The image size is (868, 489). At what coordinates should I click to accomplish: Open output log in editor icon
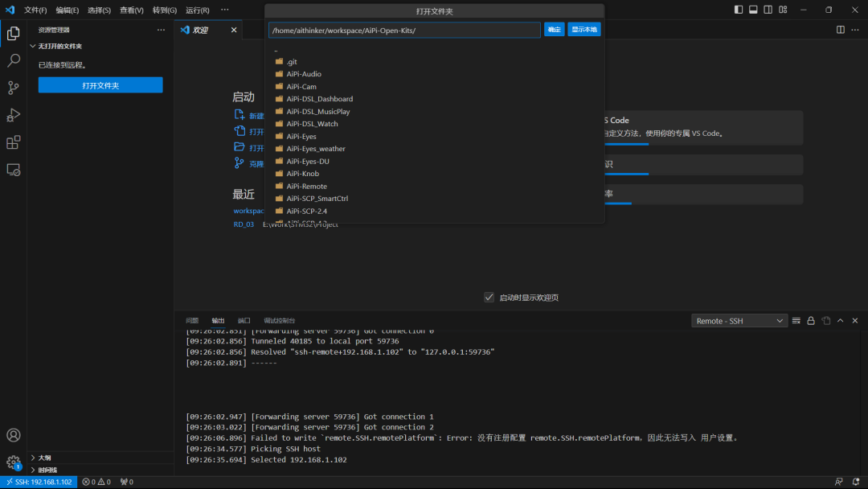tap(826, 321)
